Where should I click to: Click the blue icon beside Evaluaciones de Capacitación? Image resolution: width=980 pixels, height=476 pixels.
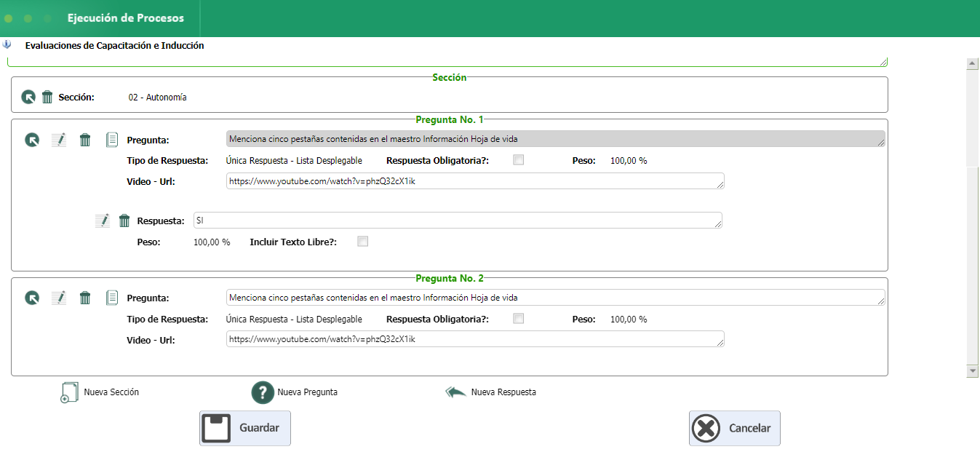pyautogui.click(x=7, y=44)
